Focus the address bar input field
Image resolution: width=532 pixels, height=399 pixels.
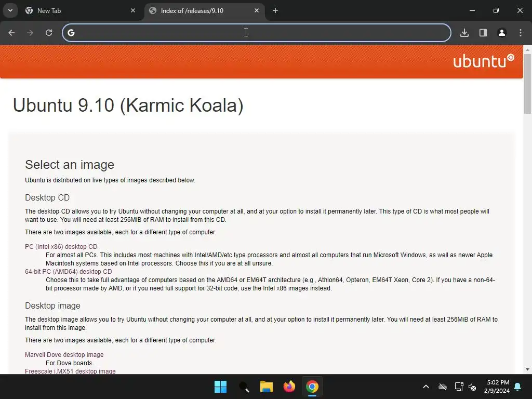pos(257,33)
